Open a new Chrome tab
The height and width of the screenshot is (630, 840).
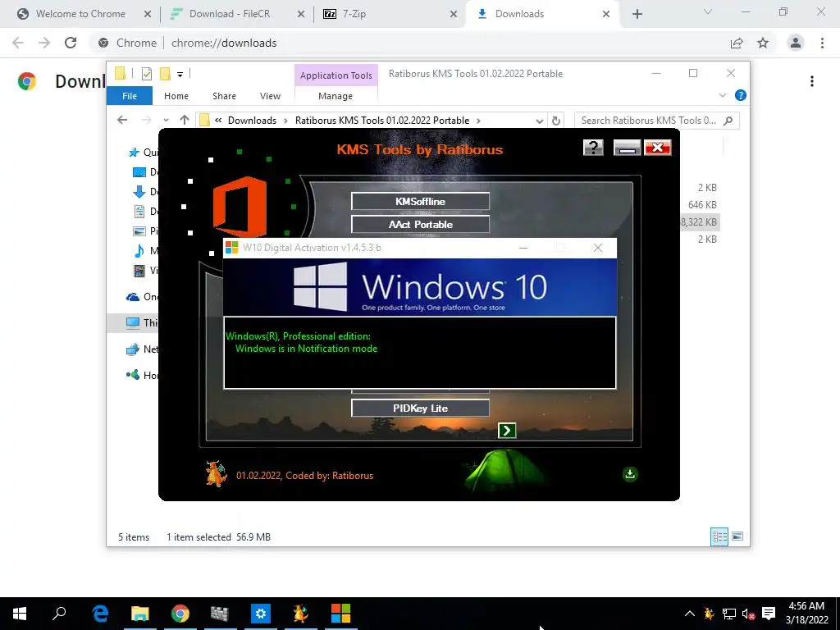point(637,14)
